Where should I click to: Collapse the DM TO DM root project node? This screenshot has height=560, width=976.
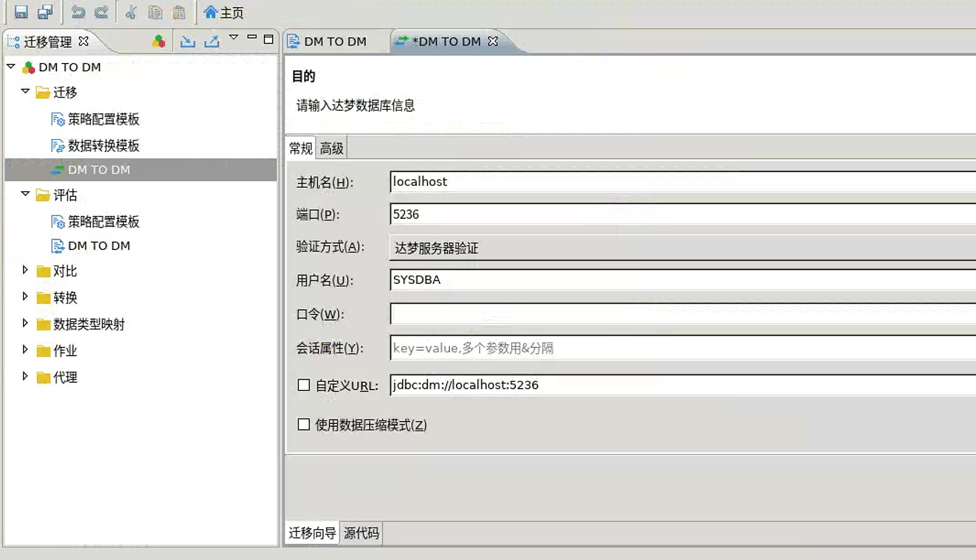click(11, 66)
